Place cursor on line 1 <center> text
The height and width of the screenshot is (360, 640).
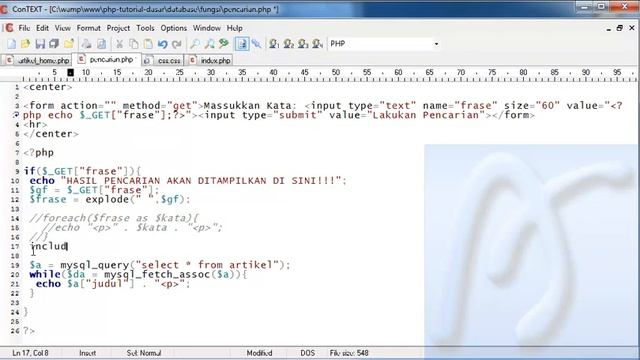[48, 87]
